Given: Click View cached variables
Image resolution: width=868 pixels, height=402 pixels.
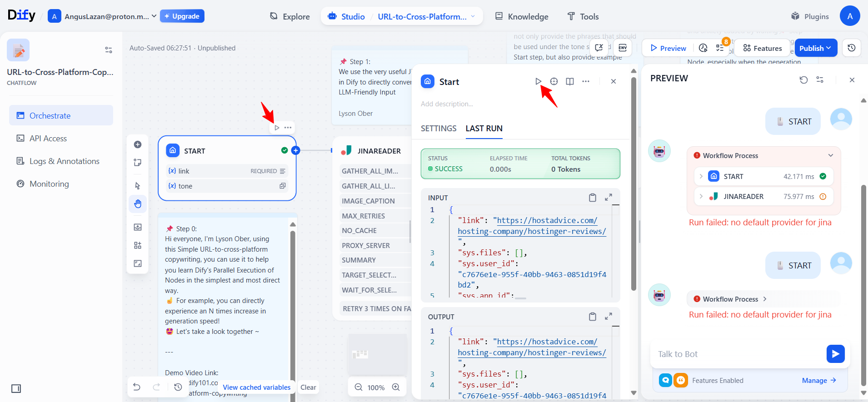Looking at the screenshot, I should click(256, 387).
